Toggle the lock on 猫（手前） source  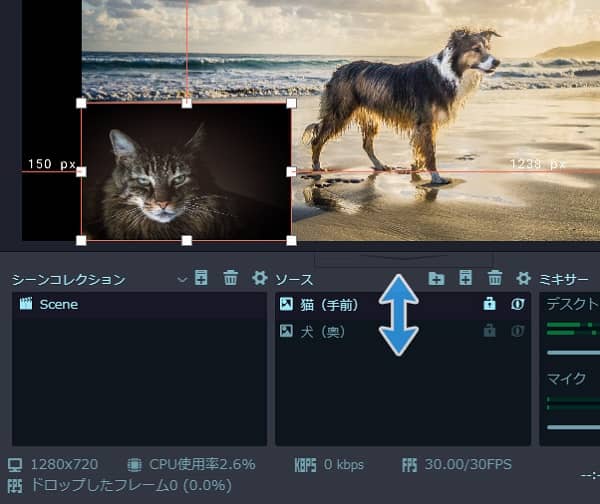pyautogui.click(x=489, y=303)
